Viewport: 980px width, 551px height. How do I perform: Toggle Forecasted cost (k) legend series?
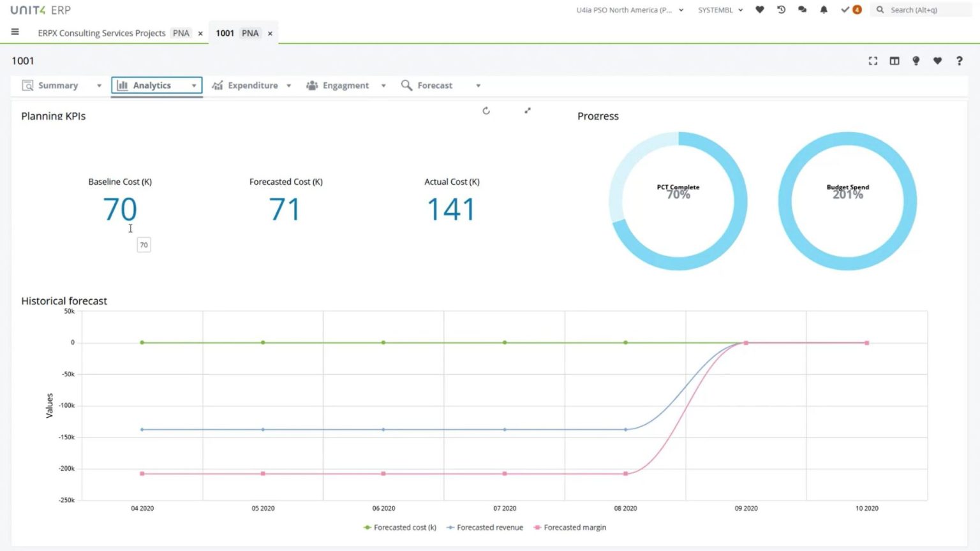[400, 527]
